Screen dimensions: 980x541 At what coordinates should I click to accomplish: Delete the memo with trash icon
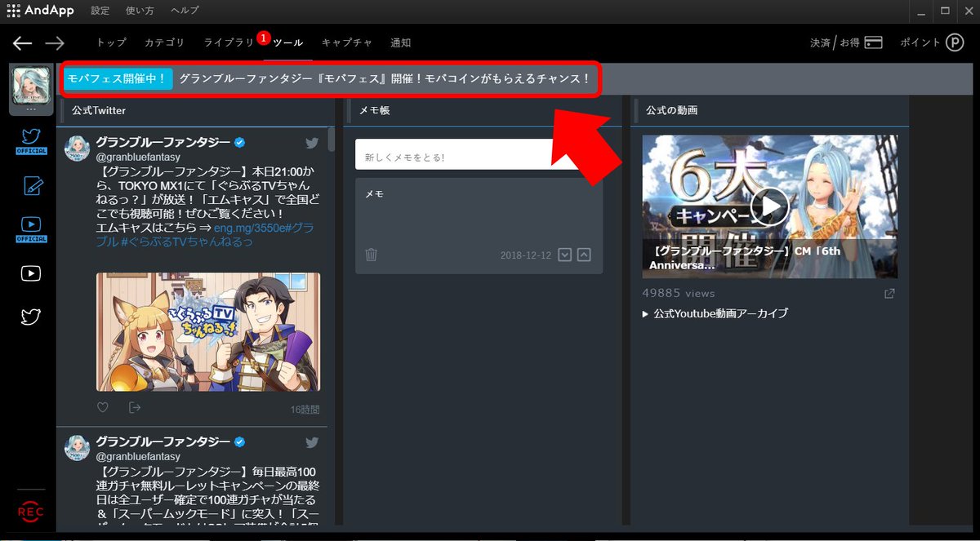[371, 255]
